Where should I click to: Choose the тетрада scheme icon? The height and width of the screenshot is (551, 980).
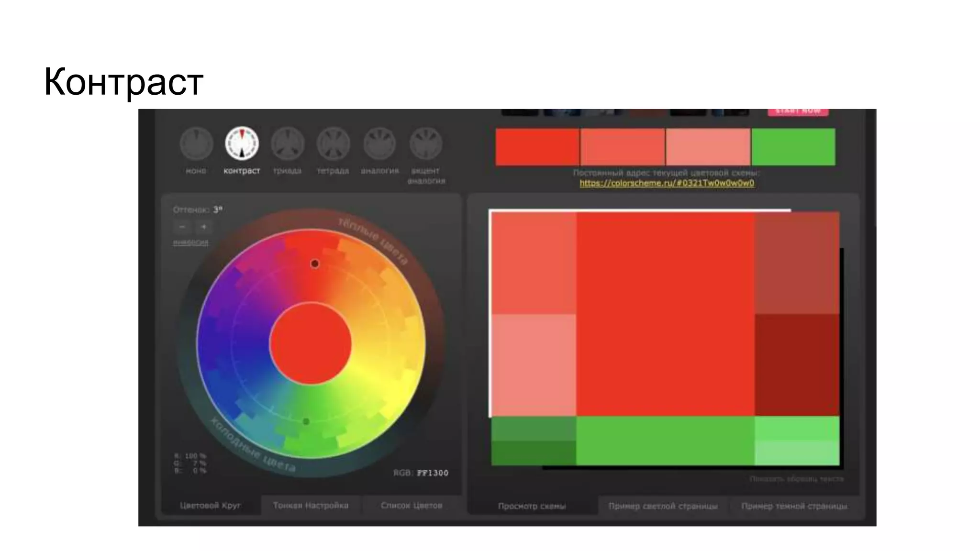[x=334, y=144]
